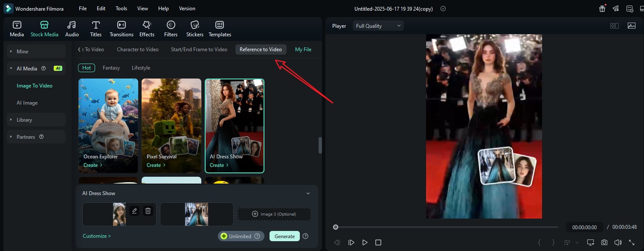
Task: Play the preview video
Action: click(365, 242)
